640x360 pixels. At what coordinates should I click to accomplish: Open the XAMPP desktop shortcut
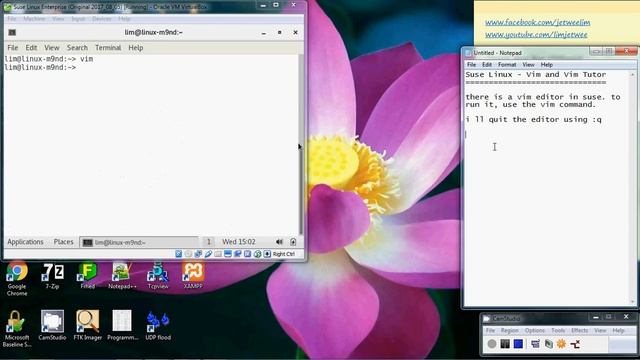click(193, 276)
